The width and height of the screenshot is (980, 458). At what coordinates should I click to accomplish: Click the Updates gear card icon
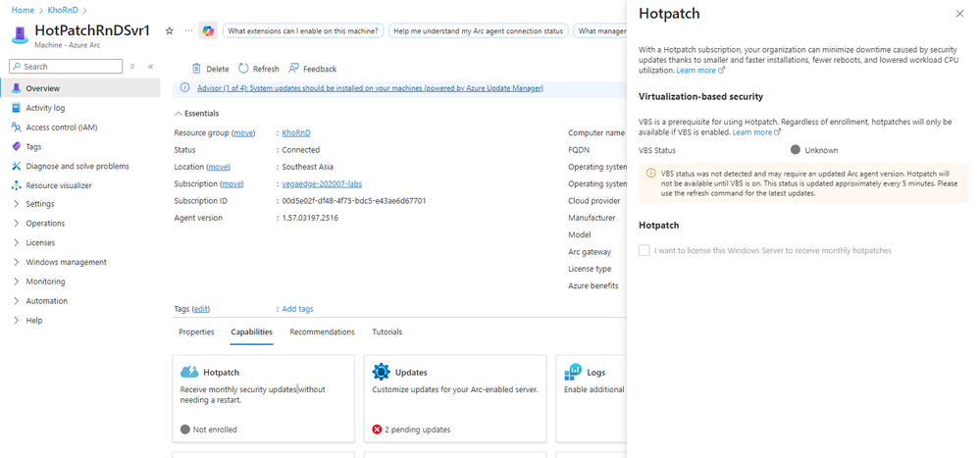(x=382, y=373)
